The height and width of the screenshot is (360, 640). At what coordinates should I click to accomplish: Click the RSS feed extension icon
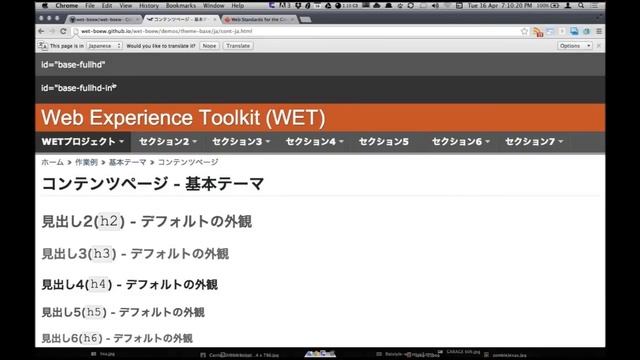[x=538, y=32]
